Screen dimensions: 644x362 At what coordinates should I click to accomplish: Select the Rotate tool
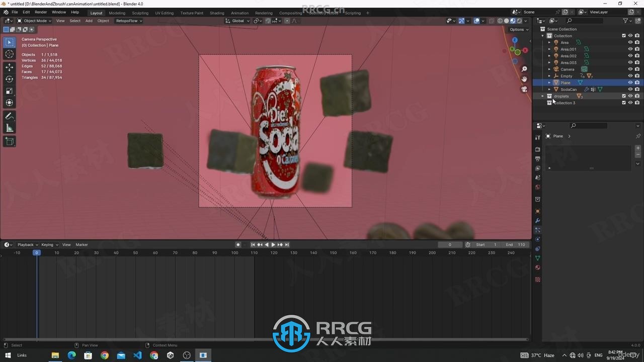pyautogui.click(x=10, y=79)
